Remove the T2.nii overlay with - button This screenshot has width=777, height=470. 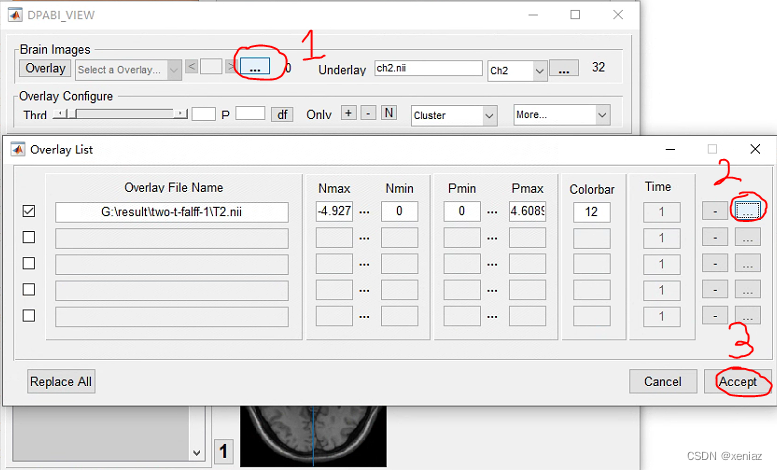[x=715, y=211]
